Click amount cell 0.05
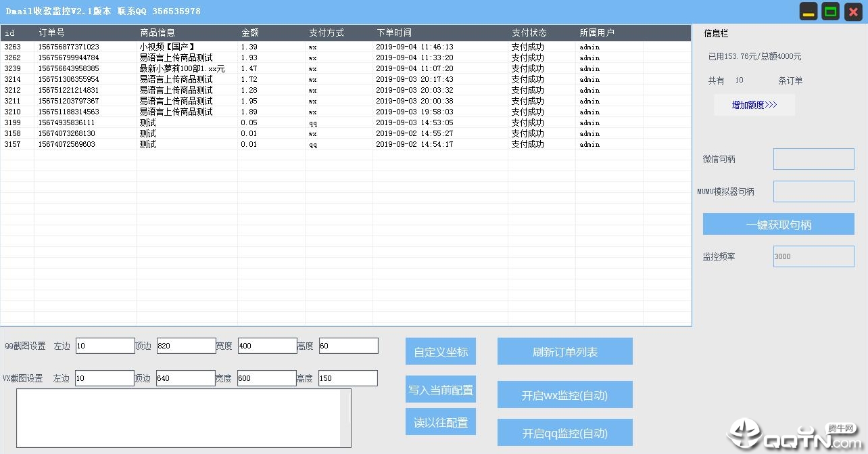 coord(249,122)
